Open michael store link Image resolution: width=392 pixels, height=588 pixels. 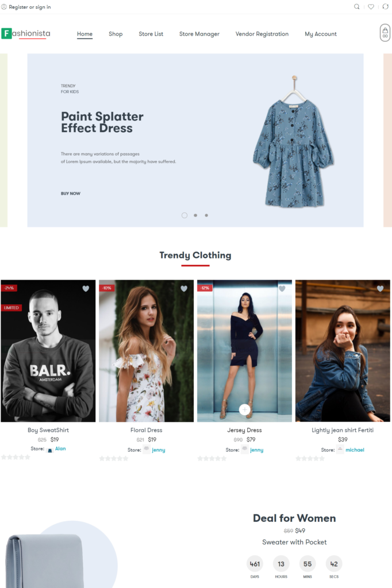point(355,450)
